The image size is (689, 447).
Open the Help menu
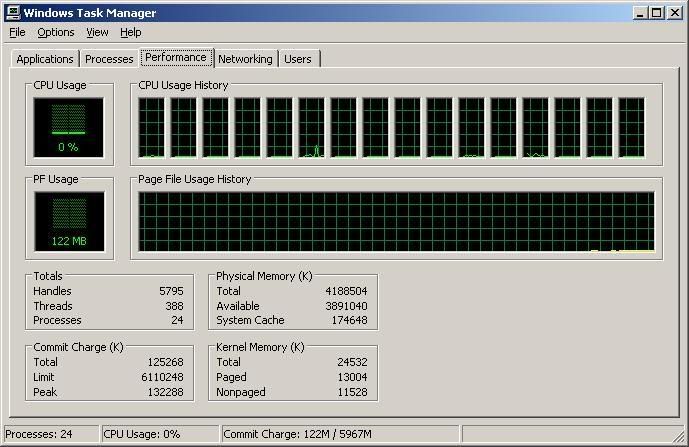[131, 33]
